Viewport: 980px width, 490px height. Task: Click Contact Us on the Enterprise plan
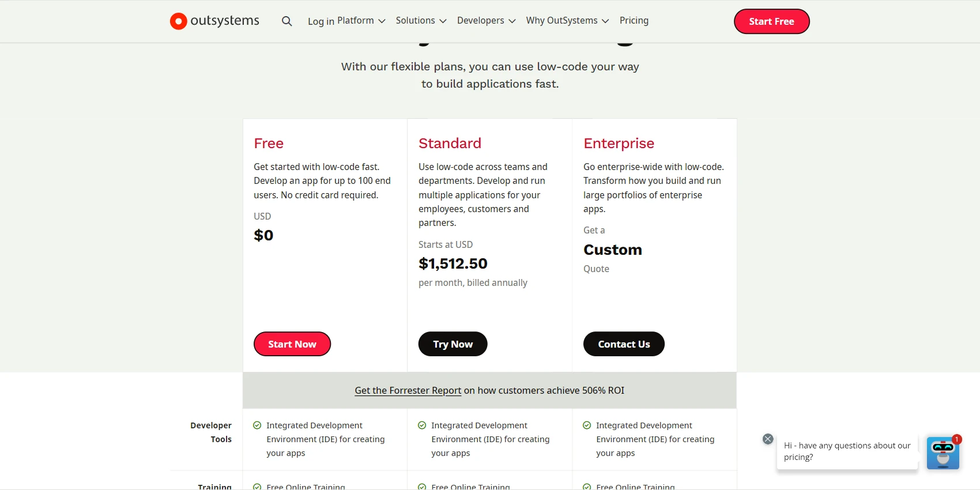624,344
